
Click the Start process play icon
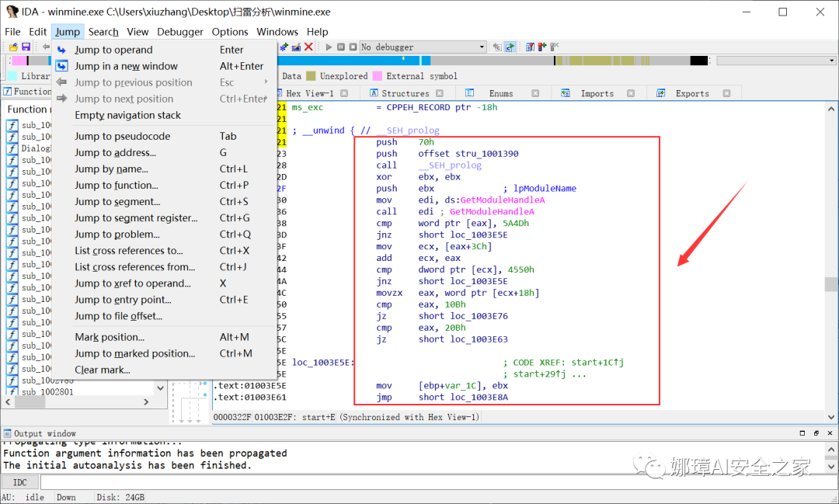click(x=329, y=47)
